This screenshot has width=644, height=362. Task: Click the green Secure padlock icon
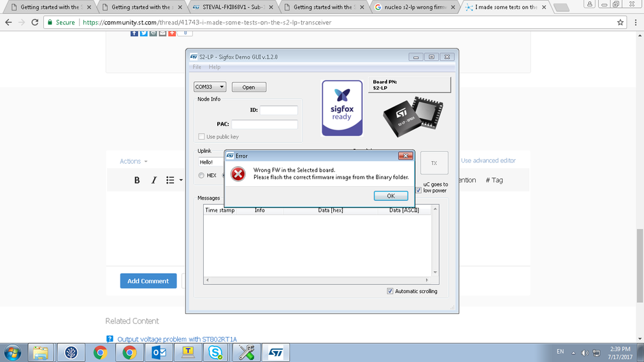pyautogui.click(x=50, y=22)
